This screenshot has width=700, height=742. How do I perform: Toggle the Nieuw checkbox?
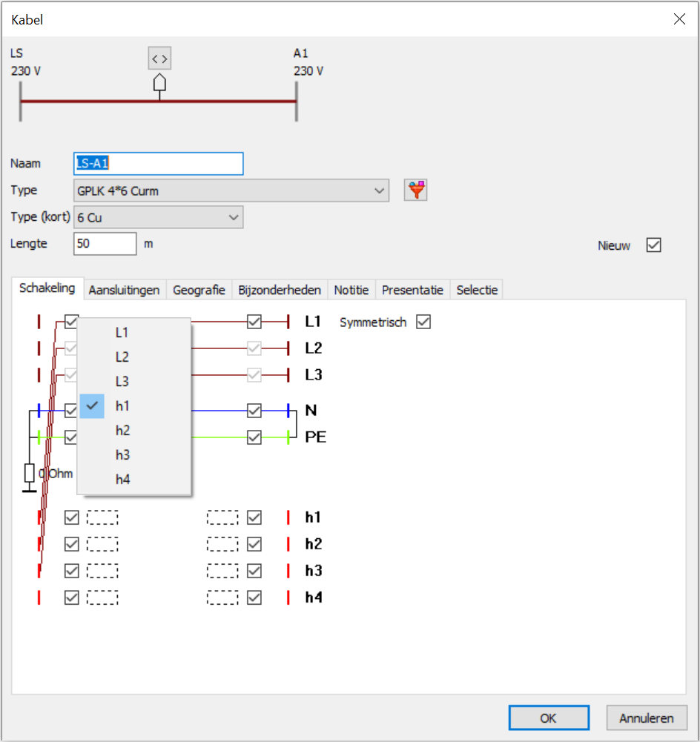653,245
